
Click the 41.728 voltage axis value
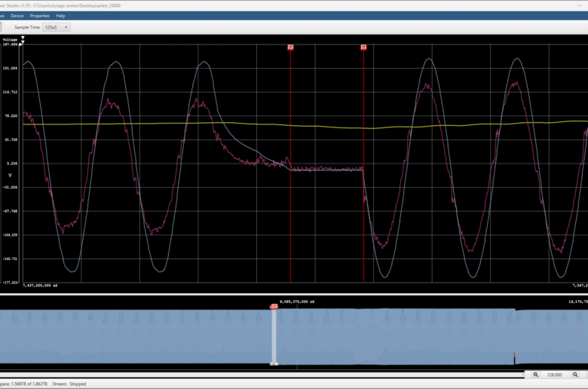pyautogui.click(x=11, y=139)
